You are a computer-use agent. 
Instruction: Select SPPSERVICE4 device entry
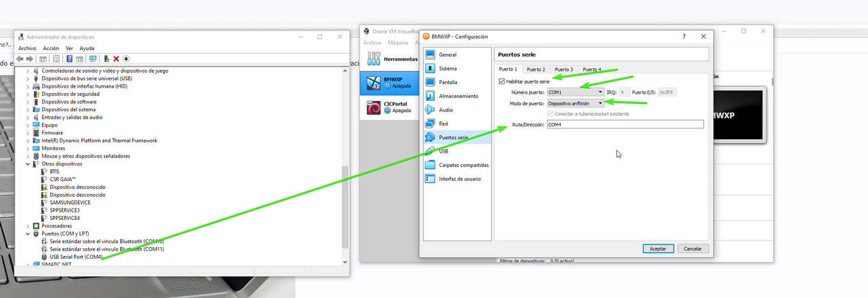(64, 218)
